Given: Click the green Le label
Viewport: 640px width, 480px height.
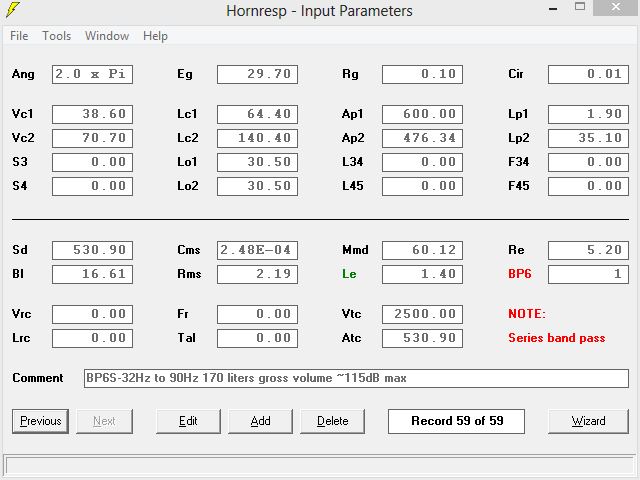Looking at the screenshot, I should pos(349,274).
